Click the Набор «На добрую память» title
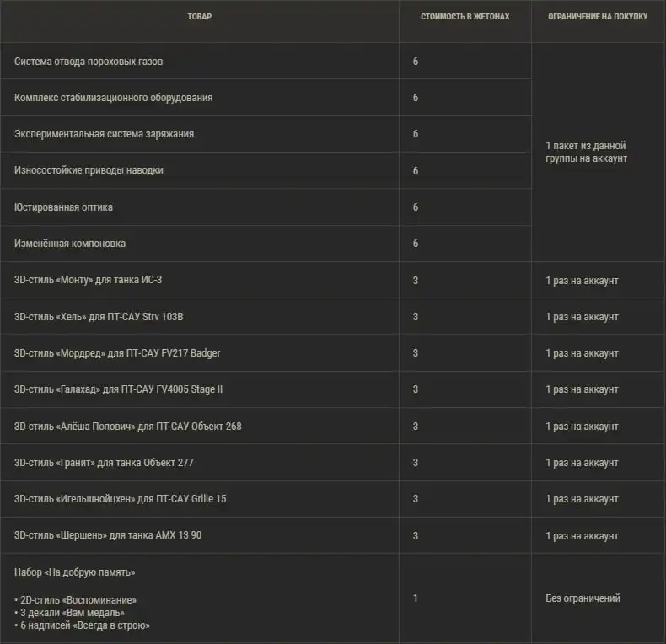Screen dimensions: 666x644 pos(75,572)
